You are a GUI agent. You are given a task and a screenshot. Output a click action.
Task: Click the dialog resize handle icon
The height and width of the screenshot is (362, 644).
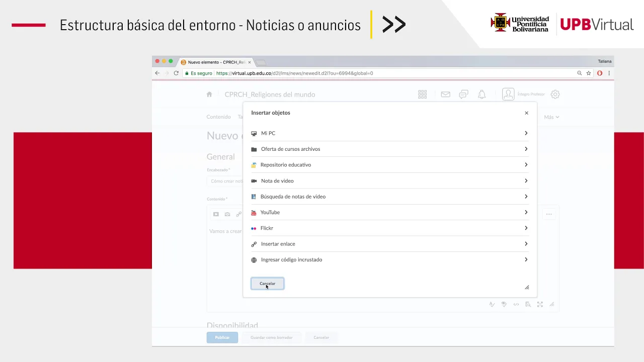pos(527,288)
